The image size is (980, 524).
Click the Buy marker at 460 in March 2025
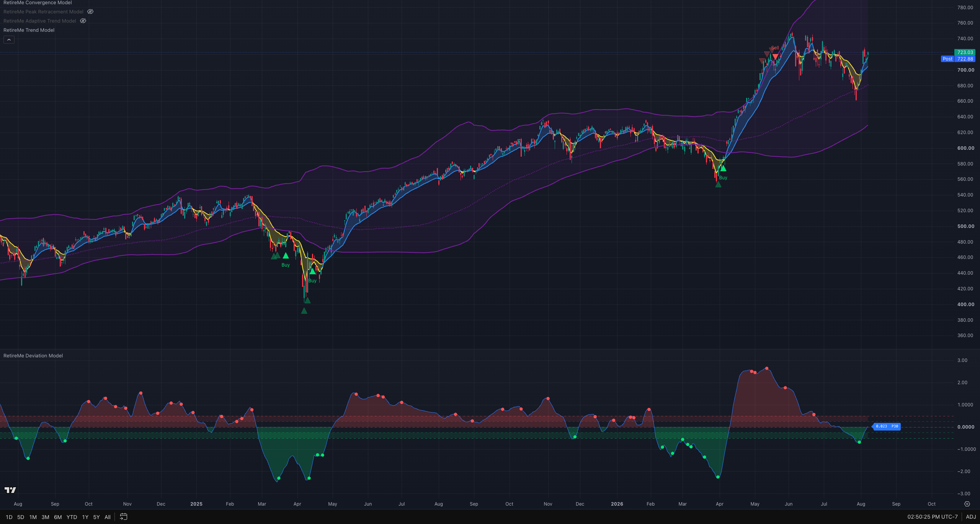coord(286,255)
